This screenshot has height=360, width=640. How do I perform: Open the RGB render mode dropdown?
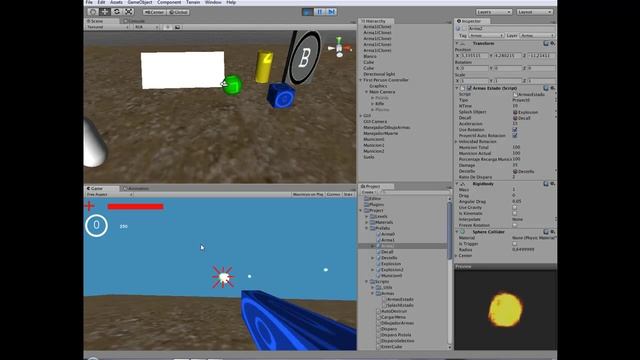pyautogui.click(x=146, y=27)
